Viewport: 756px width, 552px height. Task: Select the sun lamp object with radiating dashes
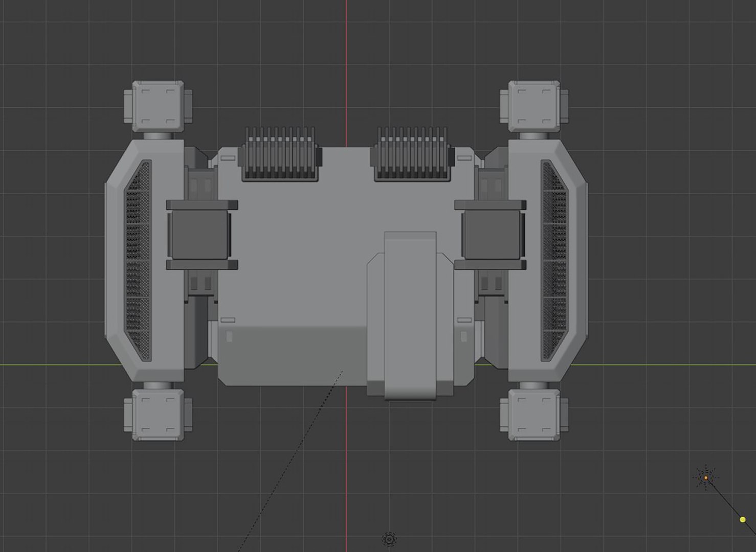pyautogui.click(x=706, y=478)
